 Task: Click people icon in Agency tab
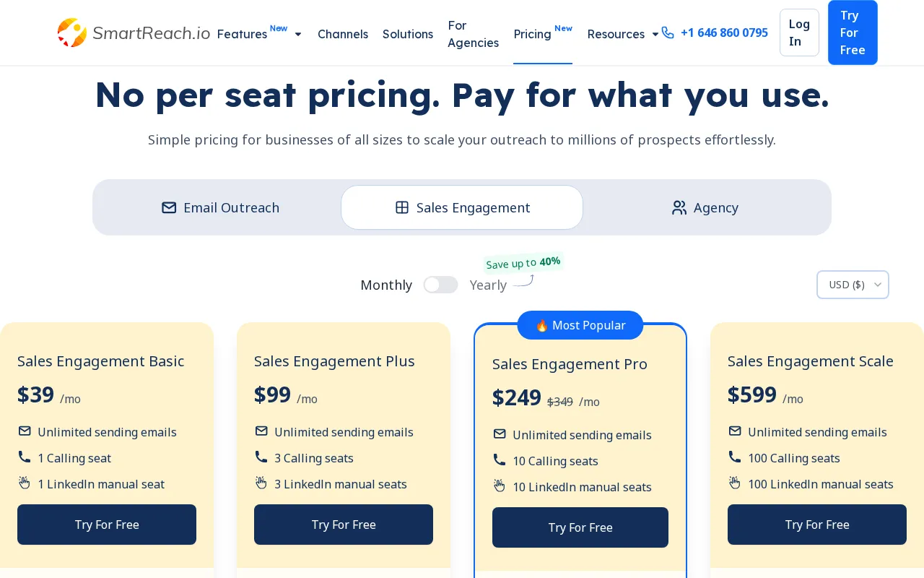pyautogui.click(x=679, y=208)
